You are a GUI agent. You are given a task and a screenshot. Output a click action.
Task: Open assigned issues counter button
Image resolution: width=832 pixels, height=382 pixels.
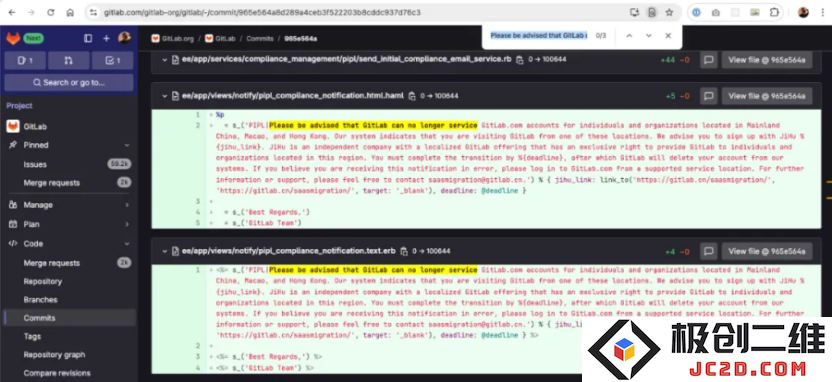(x=24, y=60)
